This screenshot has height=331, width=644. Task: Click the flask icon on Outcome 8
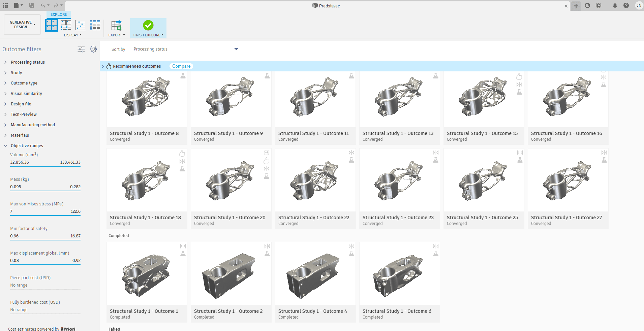tap(183, 76)
